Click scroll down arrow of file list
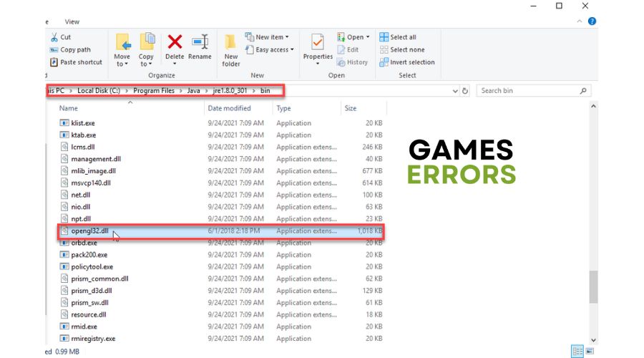The image size is (644, 358). [593, 340]
